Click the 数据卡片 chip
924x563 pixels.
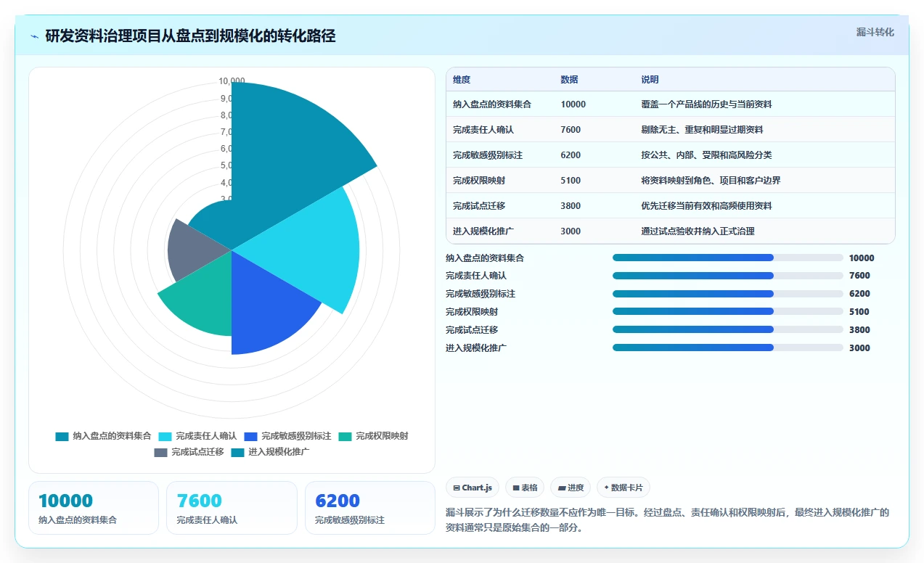point(624,488)
